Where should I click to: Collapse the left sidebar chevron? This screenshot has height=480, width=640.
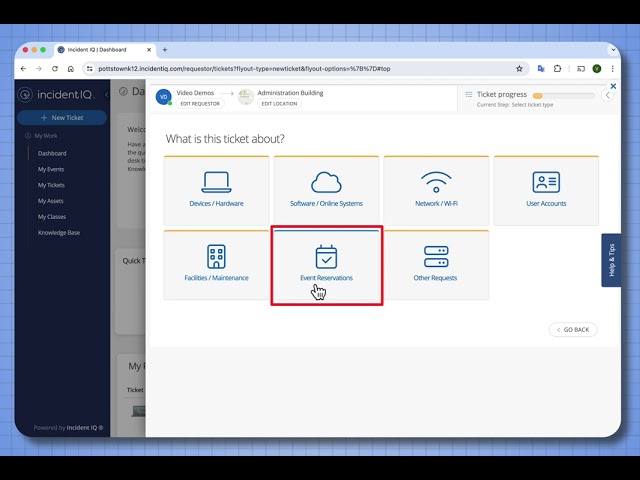click(106, 95)
